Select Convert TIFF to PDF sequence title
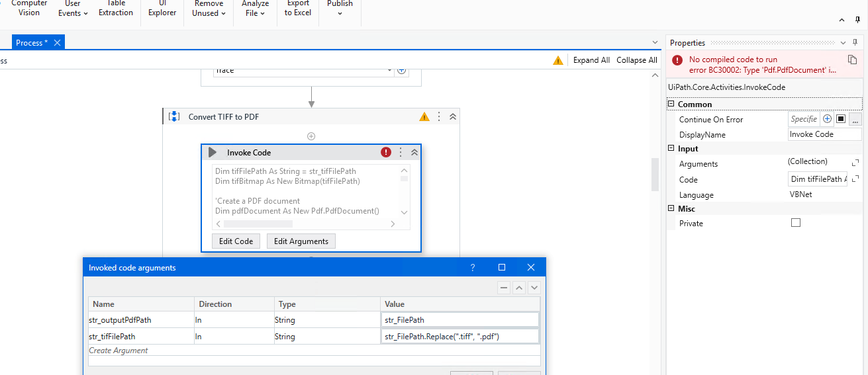This screenshot has height=375, width=868. (224, 117)
